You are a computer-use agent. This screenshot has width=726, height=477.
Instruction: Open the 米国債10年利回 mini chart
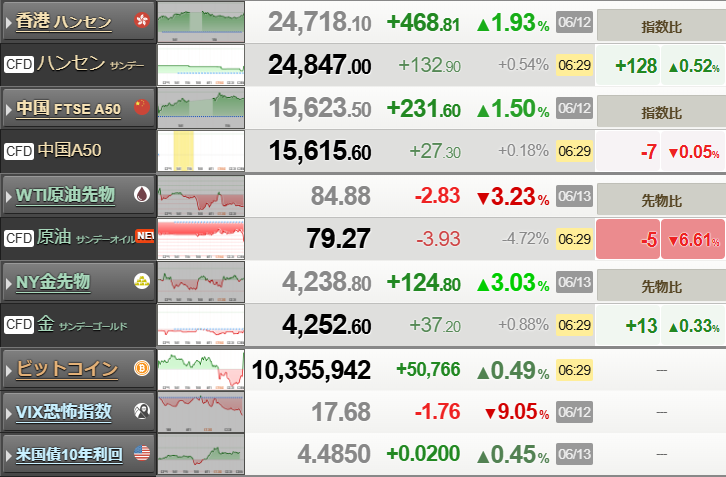point(201,454)
